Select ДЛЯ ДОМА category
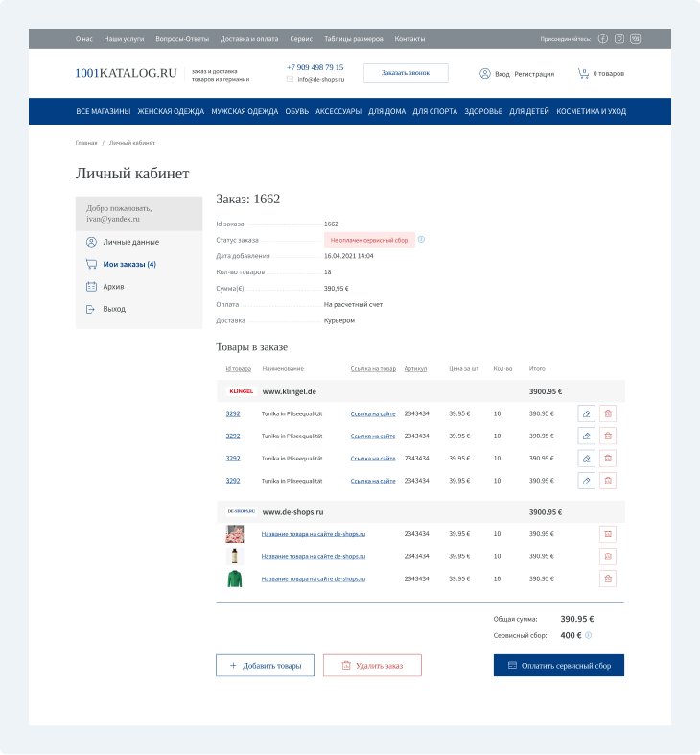This screenshot has height=755, width=700. 387,111
